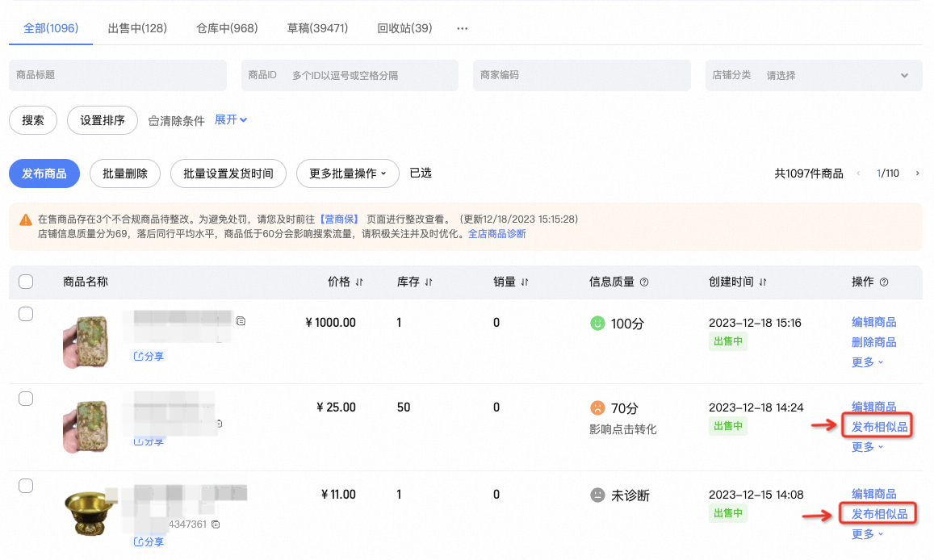Click 编辑商品 for the 14:24 product
The image size is (934, 560).
point(873,407)
